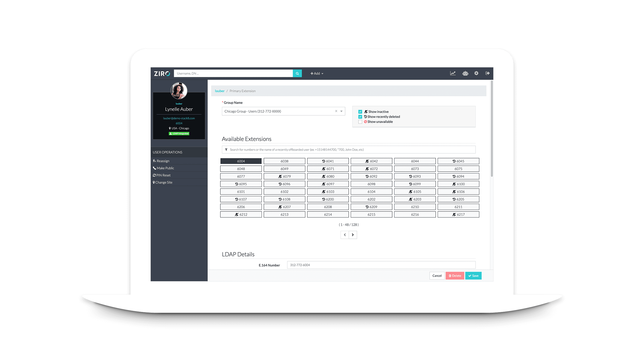Toggle the Show recently deleted checkbox
Viewport: 644px width, 362px height.
pyautogui.click(x=360, y=117)
